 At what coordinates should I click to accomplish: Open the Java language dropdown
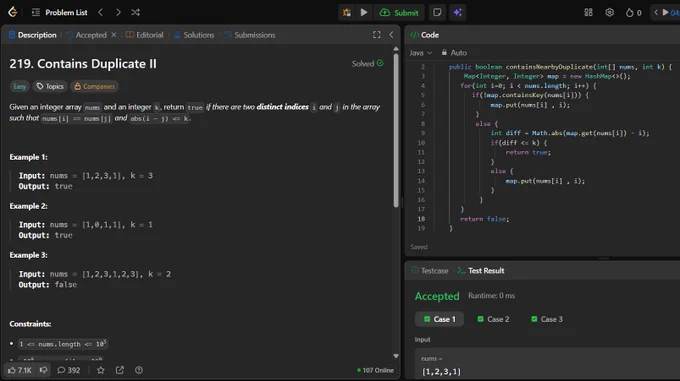pos(421,53)
